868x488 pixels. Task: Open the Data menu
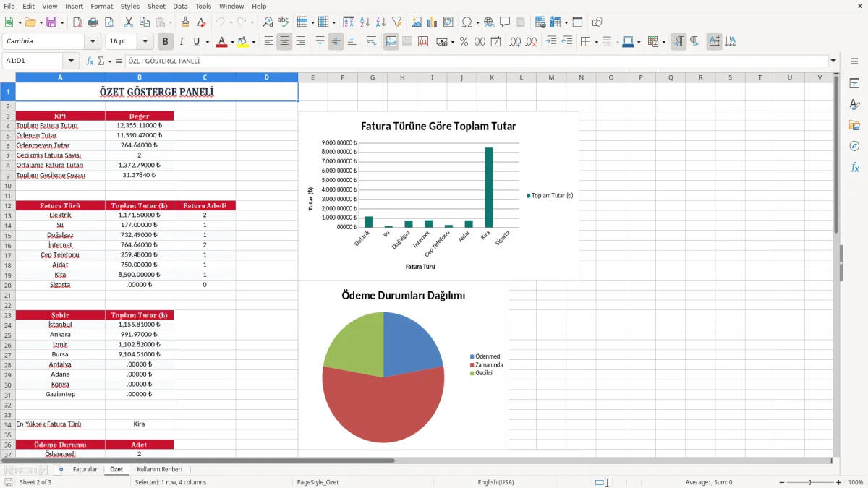(x=180, y=6)
